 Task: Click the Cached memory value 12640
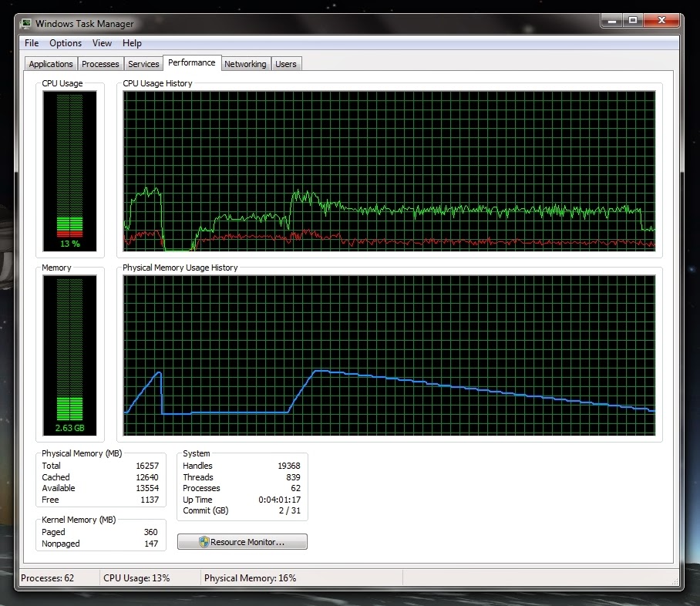(x=147, y=477)
